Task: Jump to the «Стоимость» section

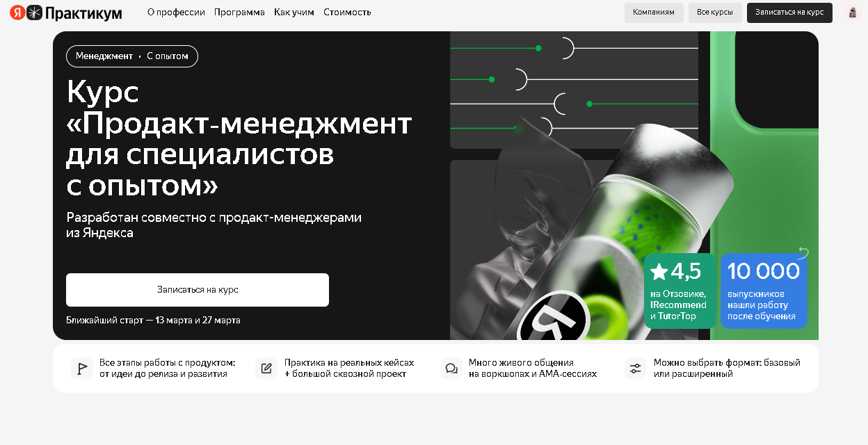Action: 347,13
